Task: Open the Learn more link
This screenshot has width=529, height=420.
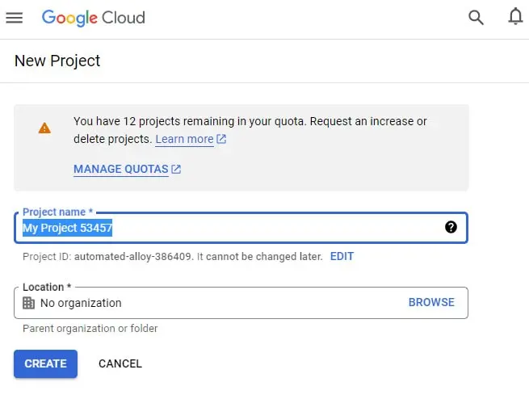Action: (x=184, y=139)
